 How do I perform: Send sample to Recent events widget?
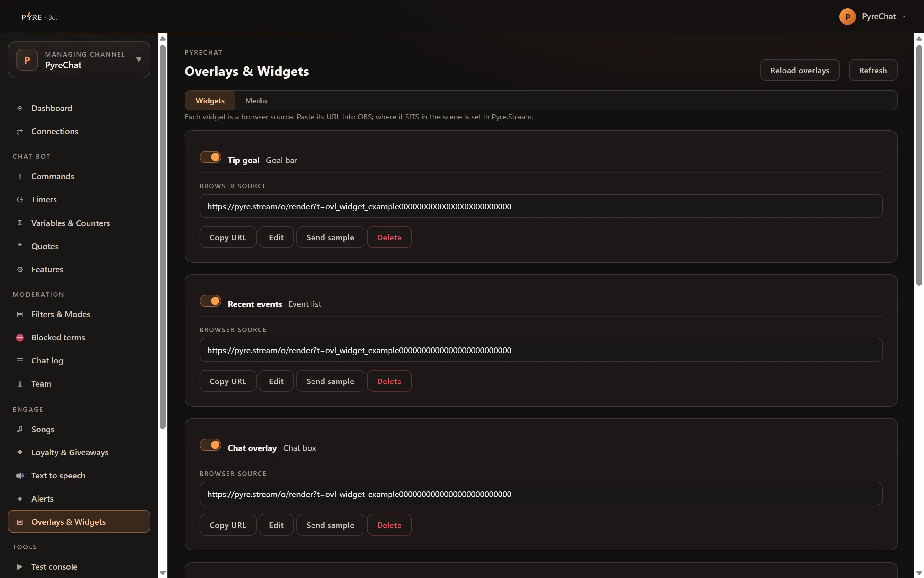pyautogui.click(x=330, y=381)
